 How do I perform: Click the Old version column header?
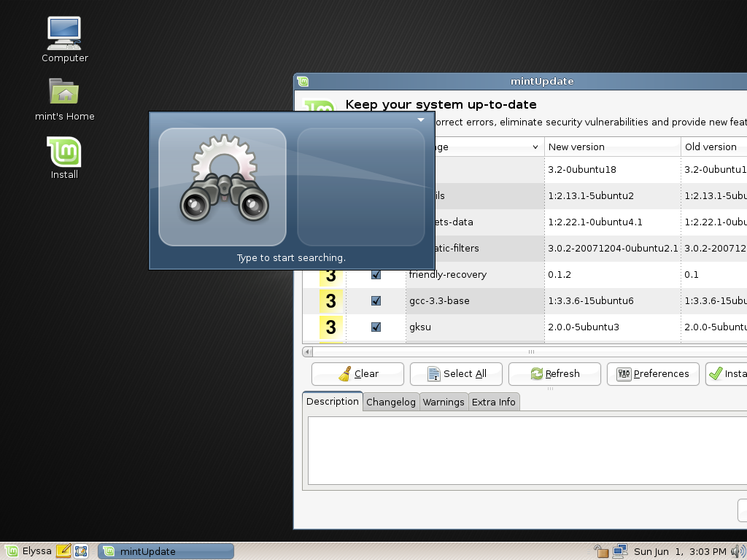714,147
